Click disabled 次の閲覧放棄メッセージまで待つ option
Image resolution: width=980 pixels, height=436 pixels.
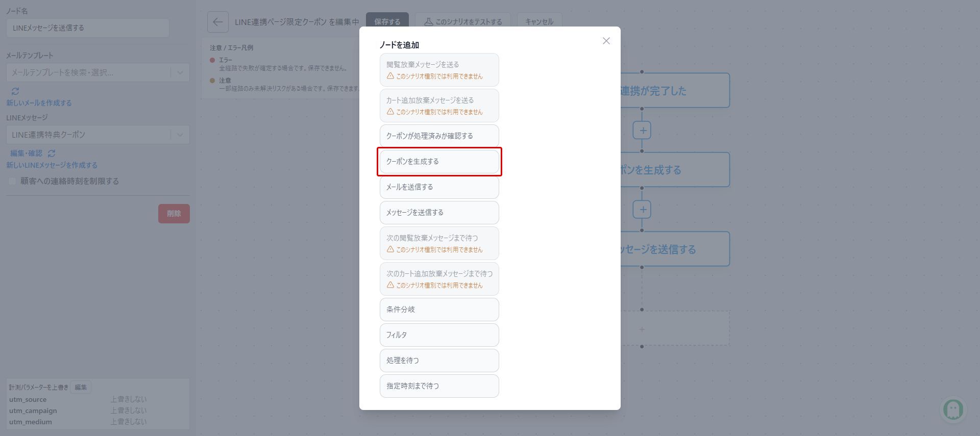[x=439, y=243]
